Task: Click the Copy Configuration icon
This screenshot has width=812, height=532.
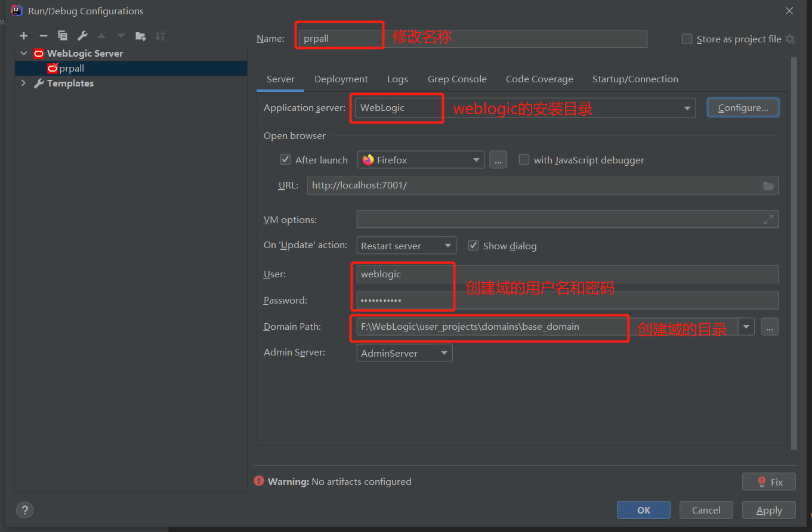Action: [63, 36]
